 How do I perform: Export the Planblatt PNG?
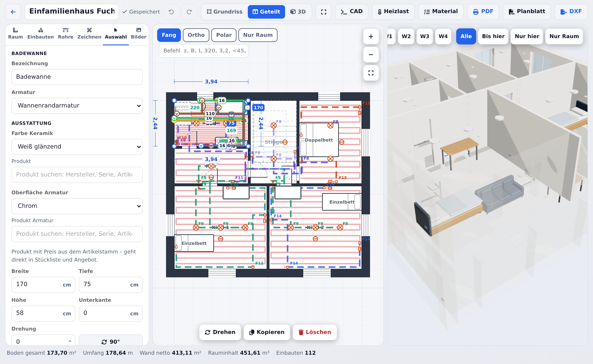527,12
